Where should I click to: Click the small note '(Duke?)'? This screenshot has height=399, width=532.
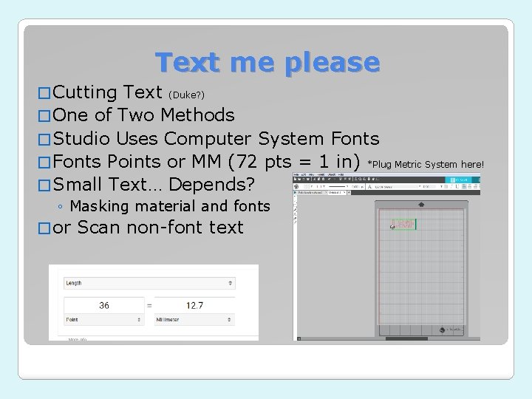click(x=186, y=95)
